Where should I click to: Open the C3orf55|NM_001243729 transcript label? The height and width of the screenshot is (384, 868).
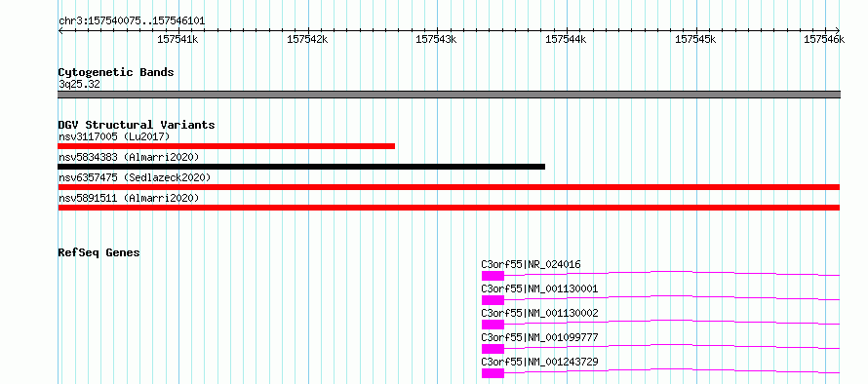(x=539, y=362)
